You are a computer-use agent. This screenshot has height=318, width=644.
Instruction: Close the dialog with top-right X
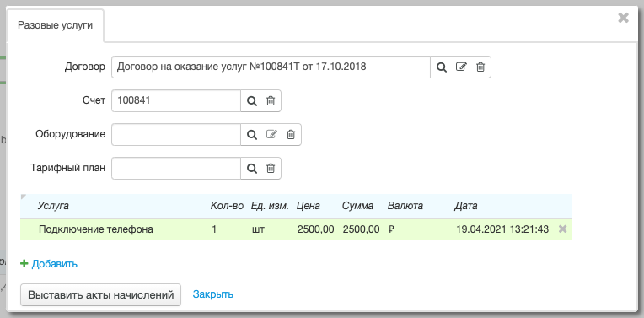point(623,18)
